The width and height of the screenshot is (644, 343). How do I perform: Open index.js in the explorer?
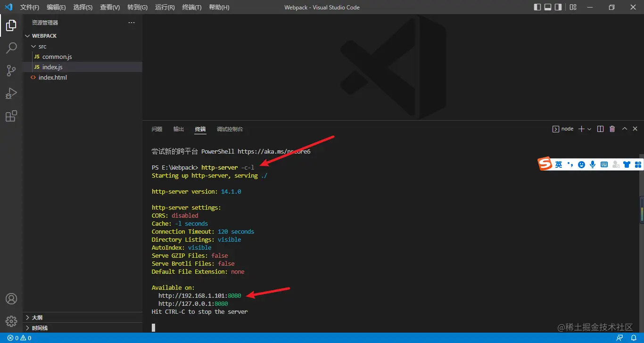52,67
